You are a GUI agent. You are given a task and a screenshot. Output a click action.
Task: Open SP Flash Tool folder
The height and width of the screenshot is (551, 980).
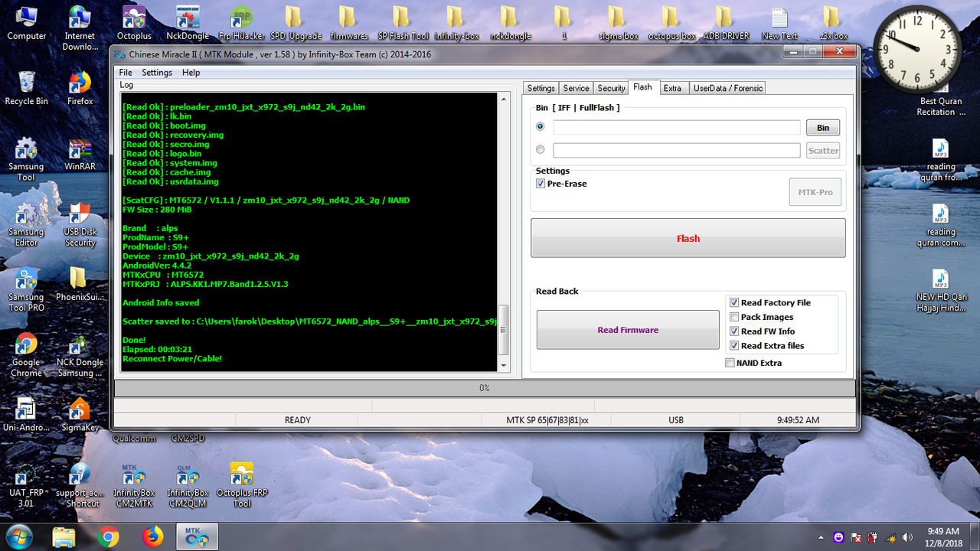point(403,23)
